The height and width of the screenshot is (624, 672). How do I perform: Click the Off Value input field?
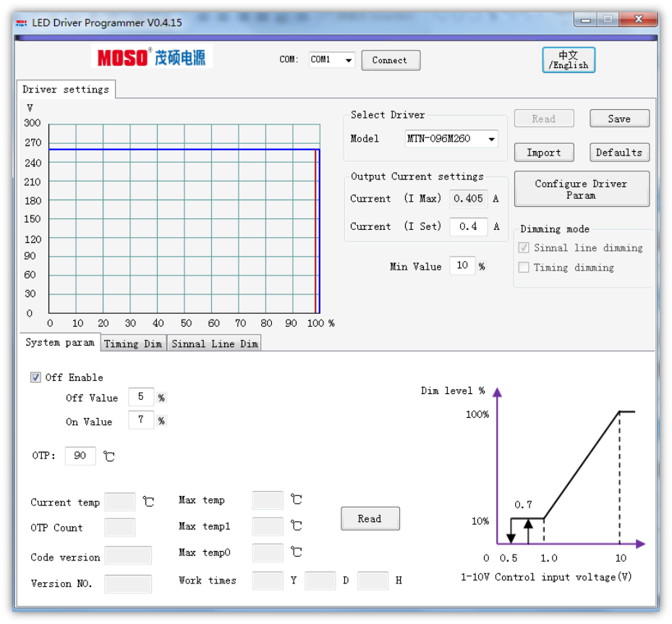(x=140, y=396)
